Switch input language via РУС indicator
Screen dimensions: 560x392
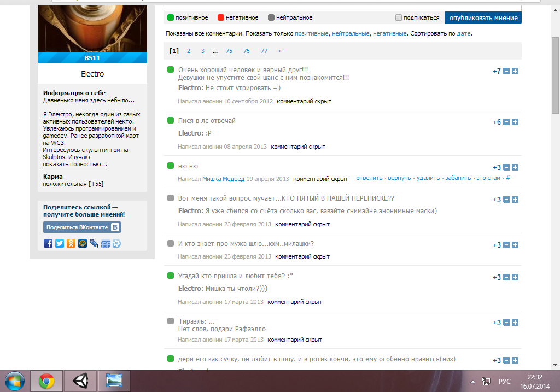(x=504, y=381)
